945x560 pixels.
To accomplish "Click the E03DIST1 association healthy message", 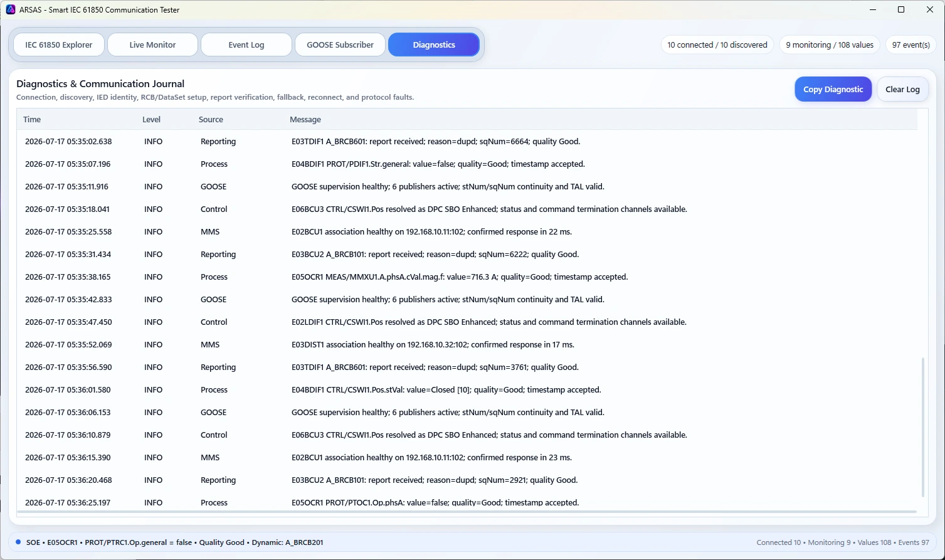I will click(x=433, y=345).
